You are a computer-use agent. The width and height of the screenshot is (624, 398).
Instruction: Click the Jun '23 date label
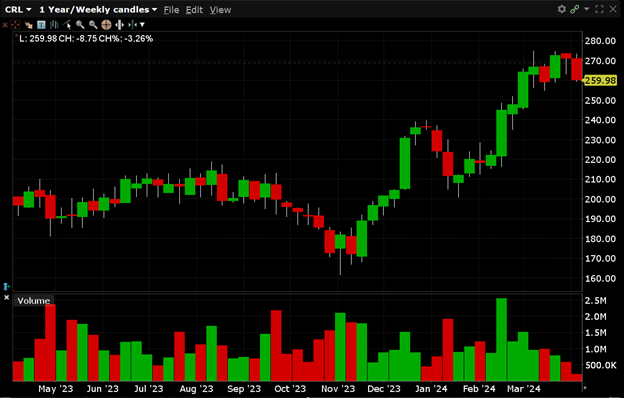pyautogui.click(x=103, y=389)
